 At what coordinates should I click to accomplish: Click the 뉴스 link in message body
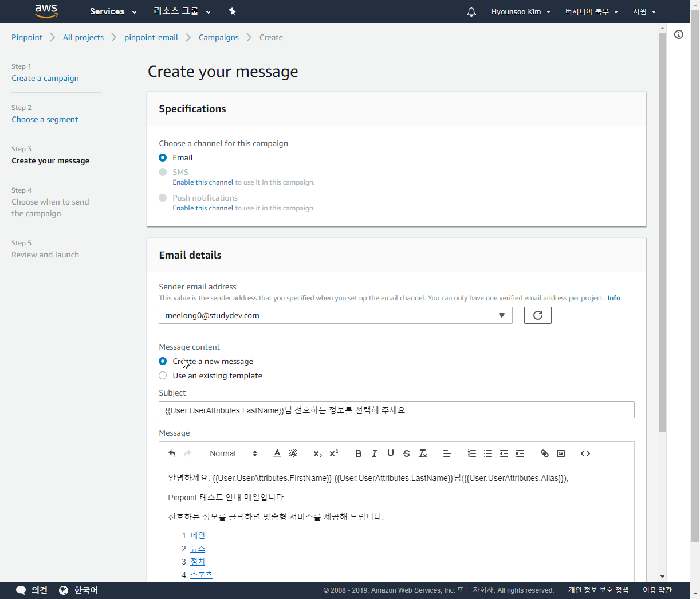tap(198, 549)
